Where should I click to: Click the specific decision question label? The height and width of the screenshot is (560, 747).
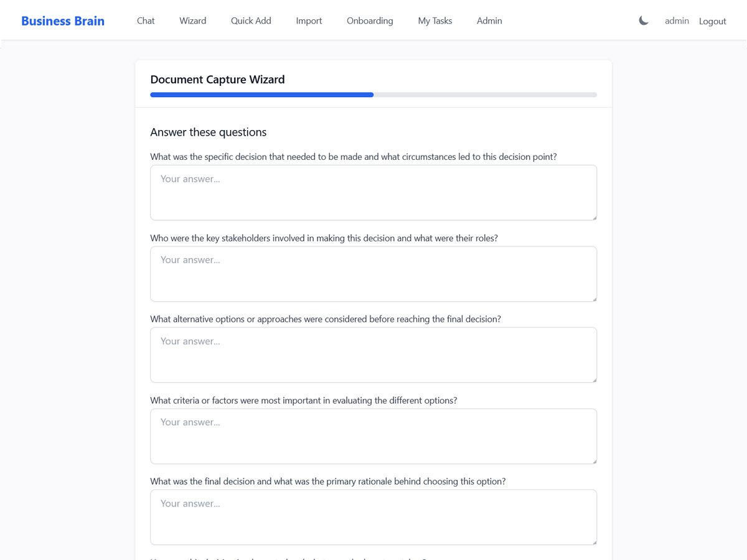pos(354,157)
